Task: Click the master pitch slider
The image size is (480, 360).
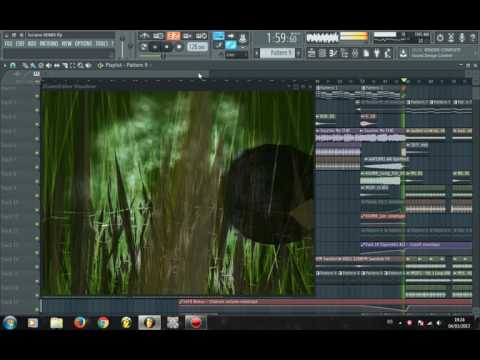Action: click(x=130, y=47)
